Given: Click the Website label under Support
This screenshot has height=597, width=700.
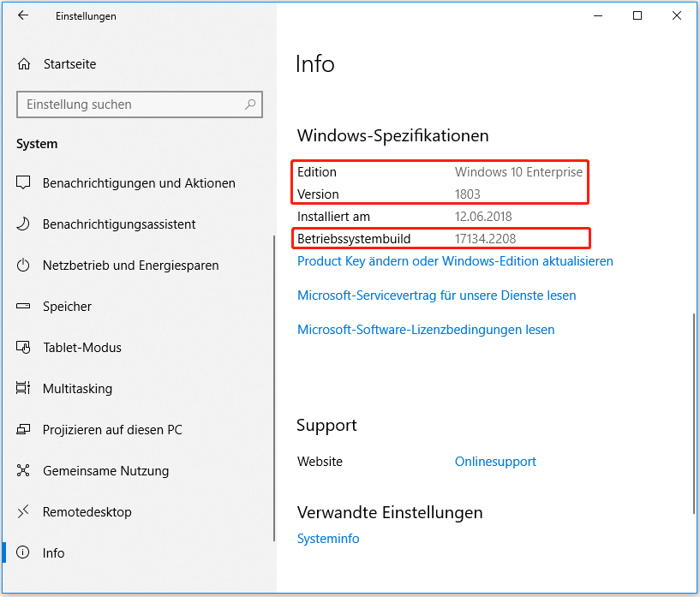Looking at the screenshot, I should (320, 462).
